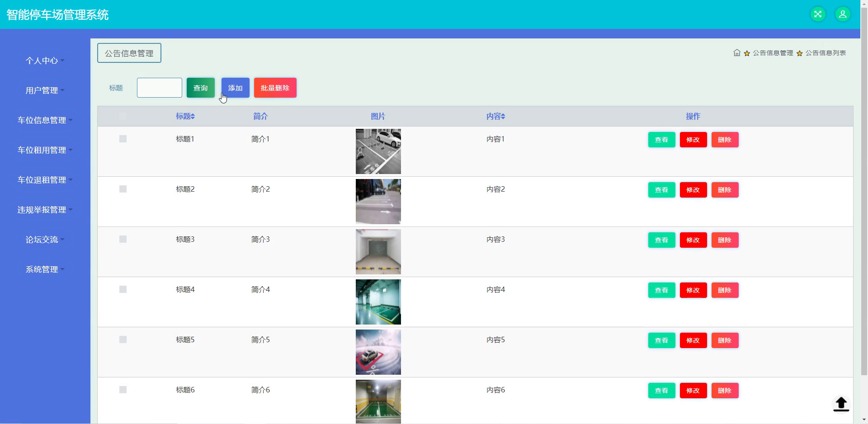Click the 批量删除 batch delete button
The height and width of the screenshot is (424, 868).
(x=275, y=88)
